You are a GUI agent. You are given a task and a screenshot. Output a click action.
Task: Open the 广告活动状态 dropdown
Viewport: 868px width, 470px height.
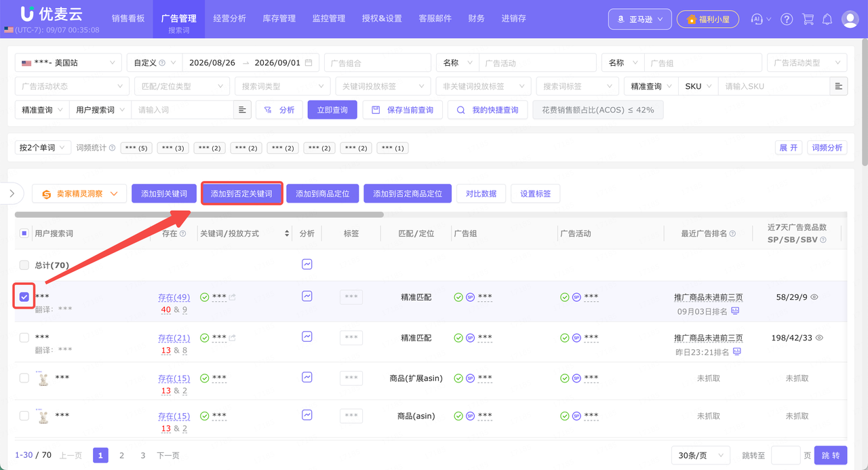click(x=72, y=86)
